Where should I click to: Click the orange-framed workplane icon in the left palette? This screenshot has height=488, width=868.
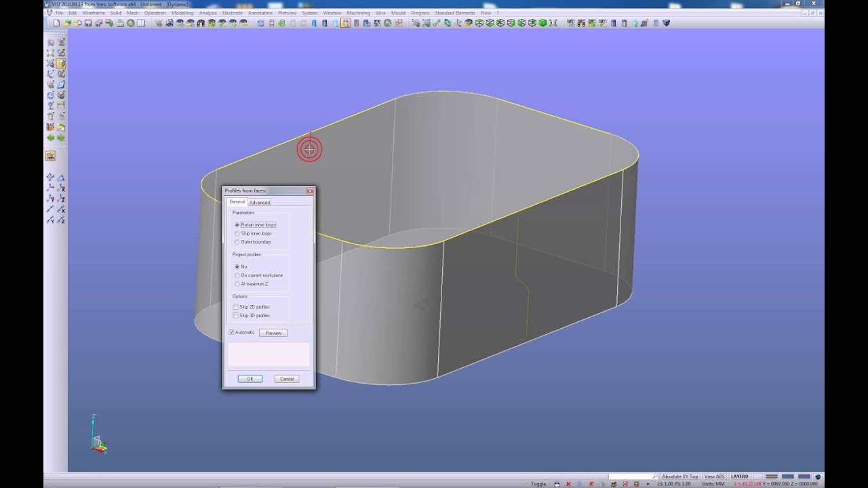(x=50, y=156)
